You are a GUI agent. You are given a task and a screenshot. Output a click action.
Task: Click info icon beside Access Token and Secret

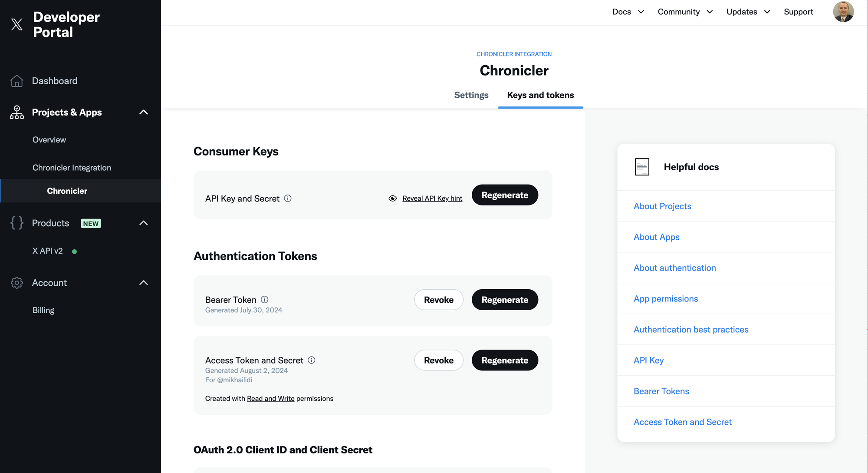311,360
